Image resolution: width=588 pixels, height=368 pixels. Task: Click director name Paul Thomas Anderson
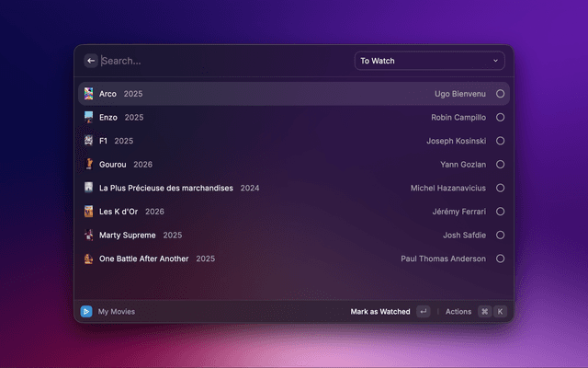[443, 259]
